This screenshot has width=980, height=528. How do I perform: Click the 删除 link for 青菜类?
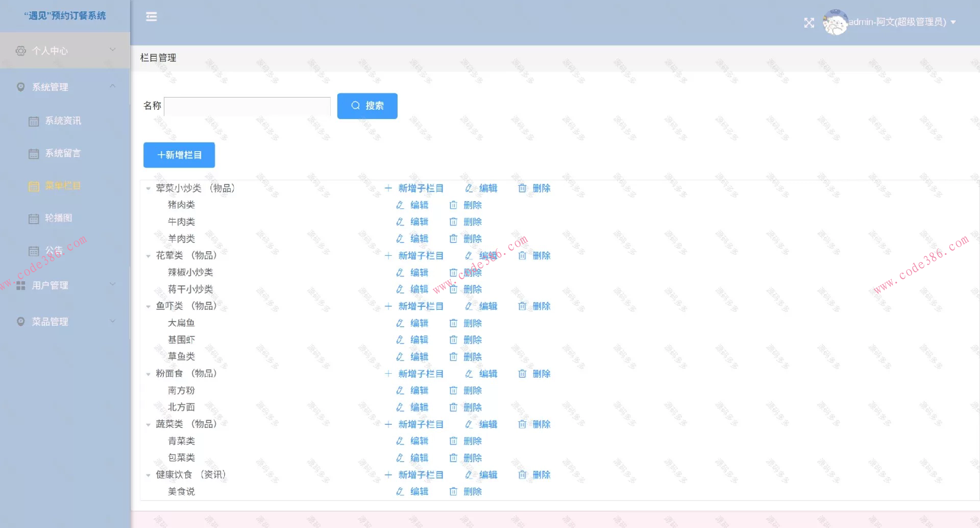[x=473, y=441]
